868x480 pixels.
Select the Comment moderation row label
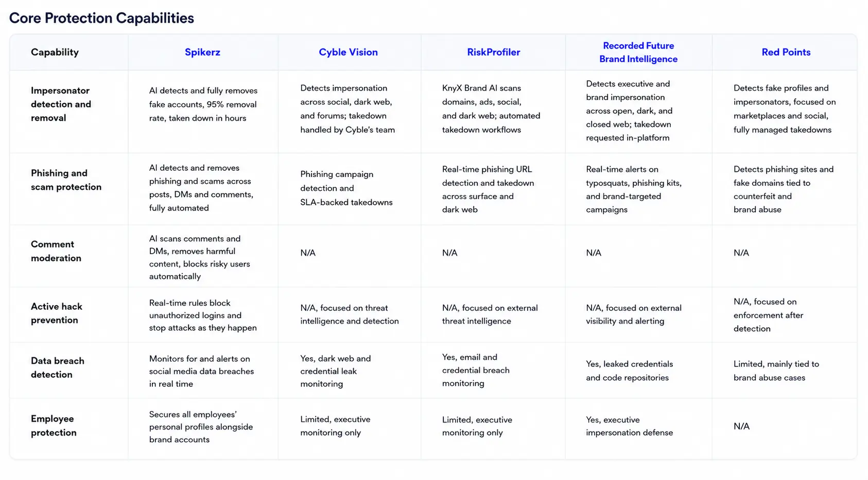pos(56,251)
